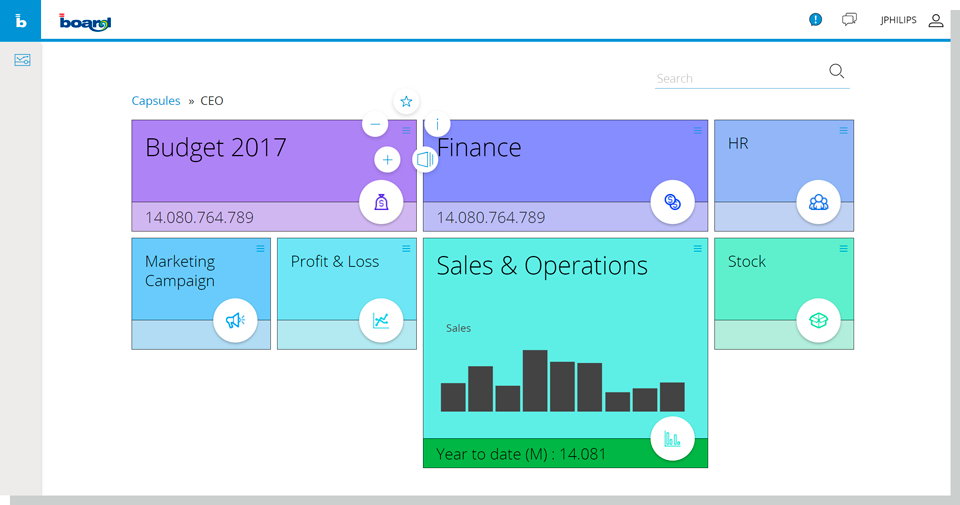
Task: Expand the Stock tile hamburger menu
Action: pyautogui.click(x=844, y=249)
